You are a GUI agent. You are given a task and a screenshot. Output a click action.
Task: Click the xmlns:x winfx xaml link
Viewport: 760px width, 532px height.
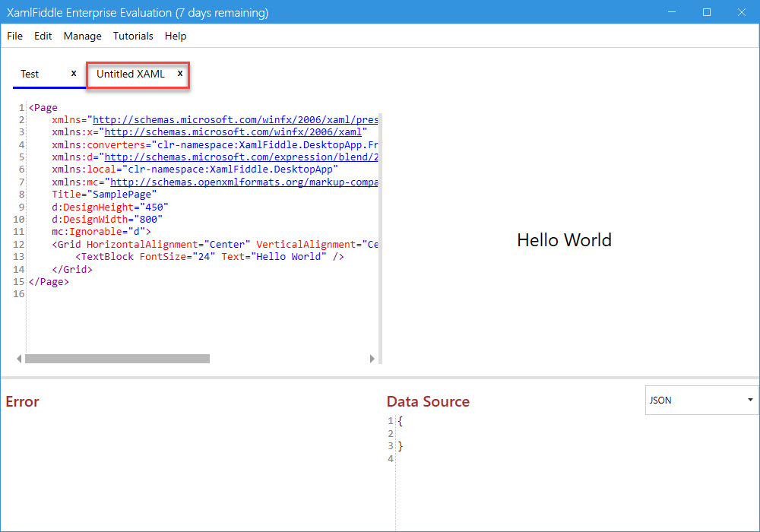[x=233, y=131]
